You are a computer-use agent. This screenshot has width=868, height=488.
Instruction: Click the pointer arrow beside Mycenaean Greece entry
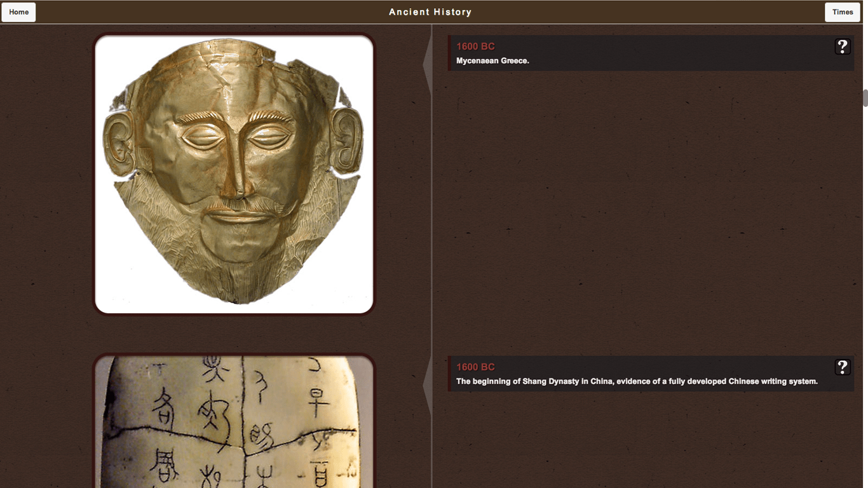[x=428, y=64]
